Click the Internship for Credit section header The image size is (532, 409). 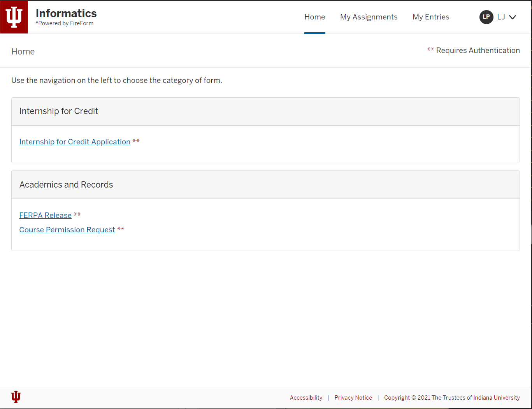[59, 111]
